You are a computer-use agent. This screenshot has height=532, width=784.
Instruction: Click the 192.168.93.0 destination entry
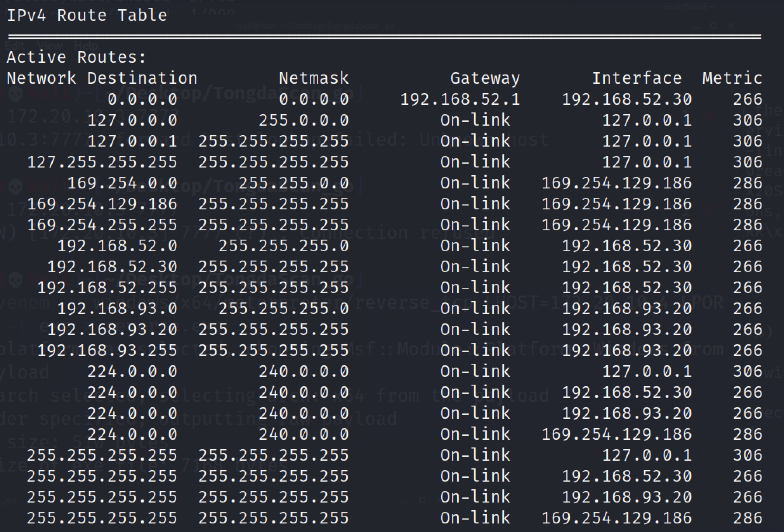[x=117, y=309]
